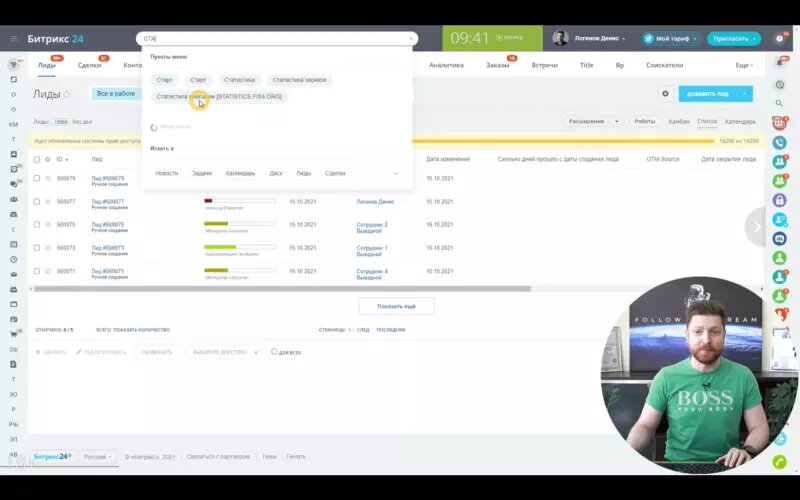The image size is (800, 500).
Task: Switch to the Соискатели tab
Action: 664,65
